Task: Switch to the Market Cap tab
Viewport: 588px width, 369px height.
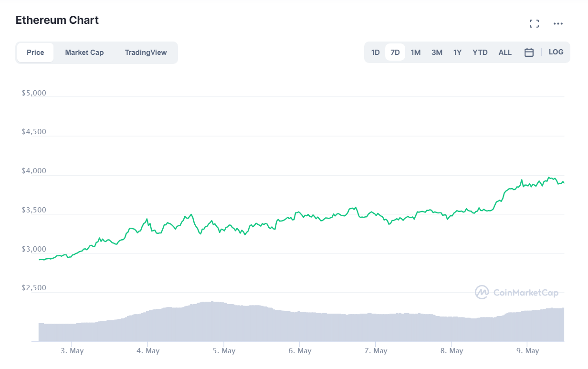Action: (84, 53)
